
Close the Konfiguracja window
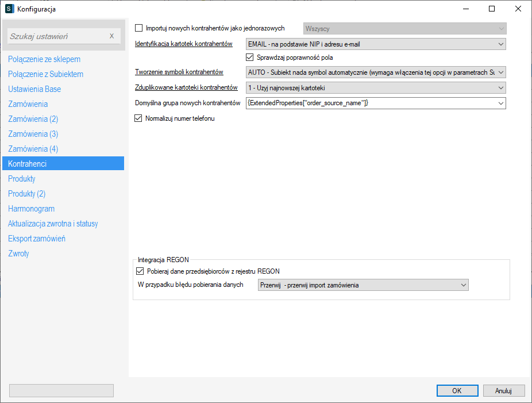coord(518,9)
